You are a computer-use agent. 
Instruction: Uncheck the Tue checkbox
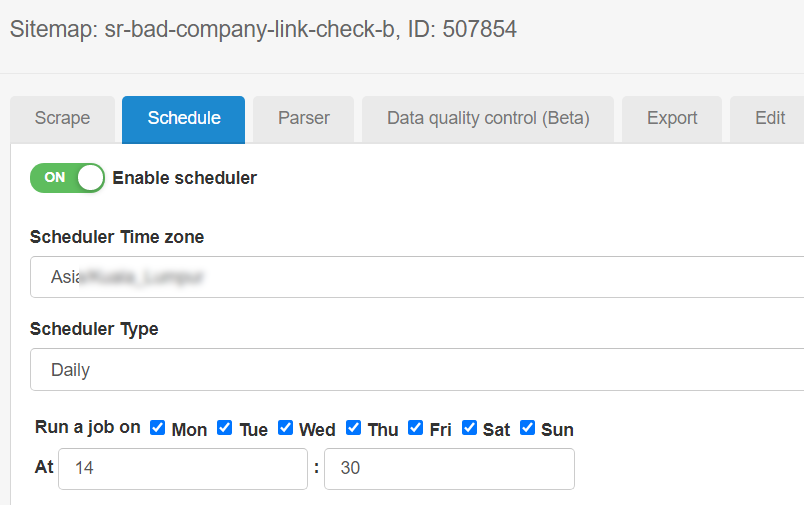pos(225,428)
